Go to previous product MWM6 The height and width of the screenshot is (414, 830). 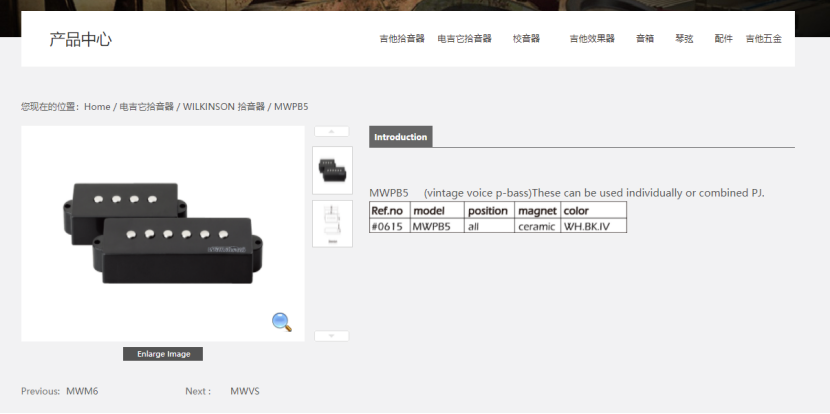coord(82,391)
